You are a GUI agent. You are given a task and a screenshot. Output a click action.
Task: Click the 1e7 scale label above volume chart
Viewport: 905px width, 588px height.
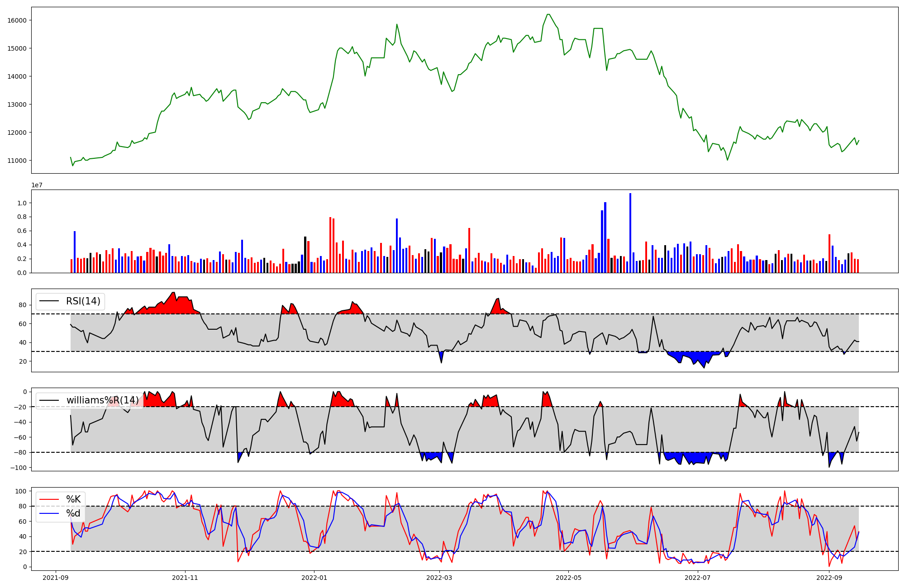(37, 185)
